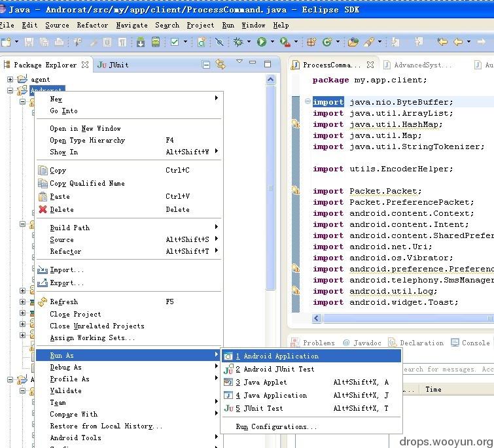The image size is (494, 448).
Task: Click Package Explorer vertical scrollbar up arrow
Action: [x=271, y=80]
